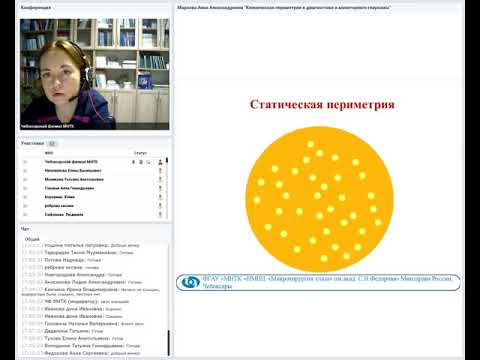
Task: Click the Тукова Елена Анатольевна chat message
Action: pyautogui.click(x=73, y=338)
